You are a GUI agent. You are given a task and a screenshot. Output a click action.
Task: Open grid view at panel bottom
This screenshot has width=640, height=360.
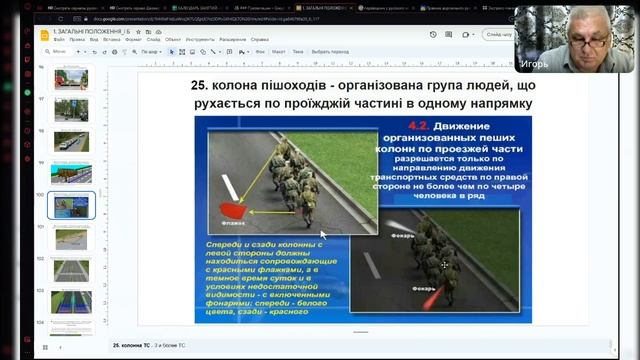(45, 347)
